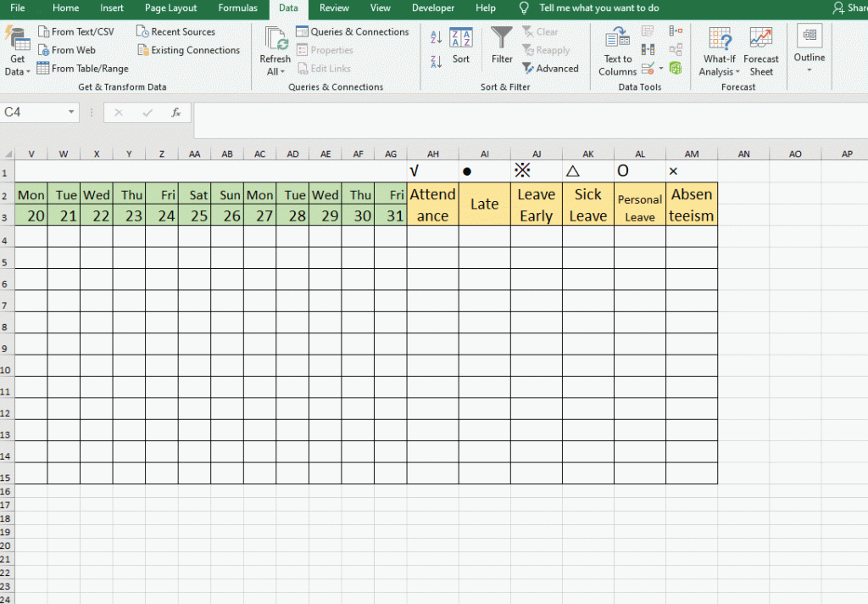Select column AH header
Screen dimensions: 868x604
point(433,154)
